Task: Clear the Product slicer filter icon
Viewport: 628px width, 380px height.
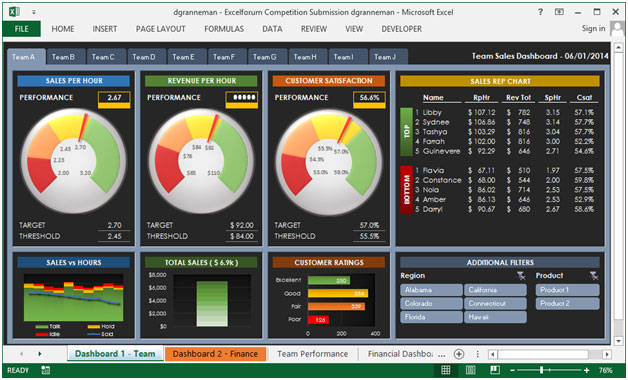Action: (594, 275)
